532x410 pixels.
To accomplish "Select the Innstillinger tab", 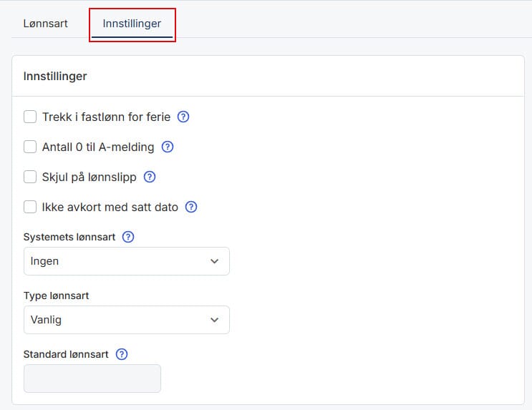I will [132, 24].
